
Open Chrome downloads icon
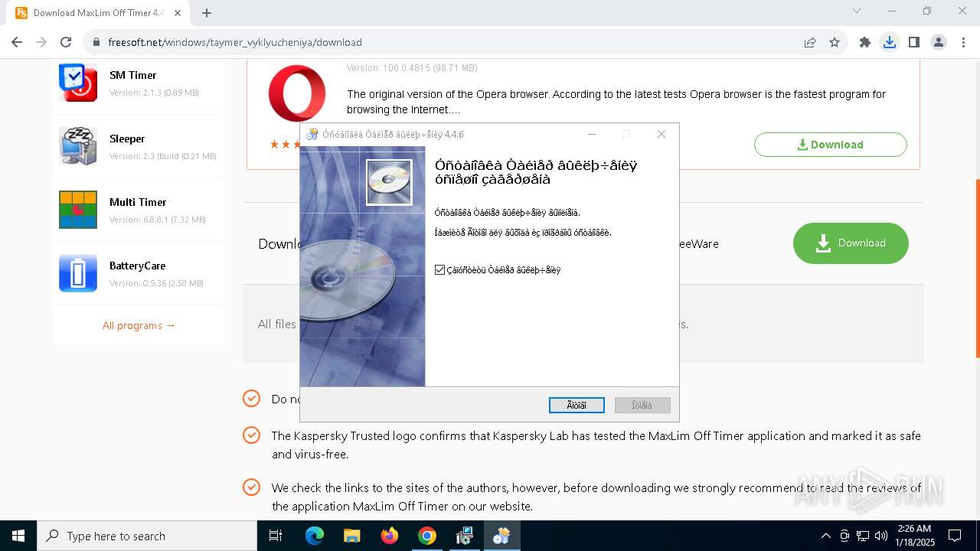point(890,42)
